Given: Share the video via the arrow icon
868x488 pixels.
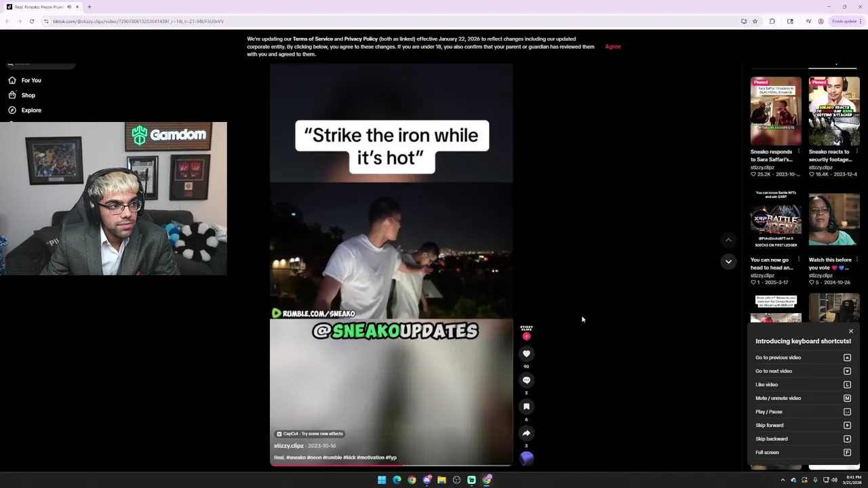Looking at the screenshot, I should pyautogui.click(x=526, y=433).
